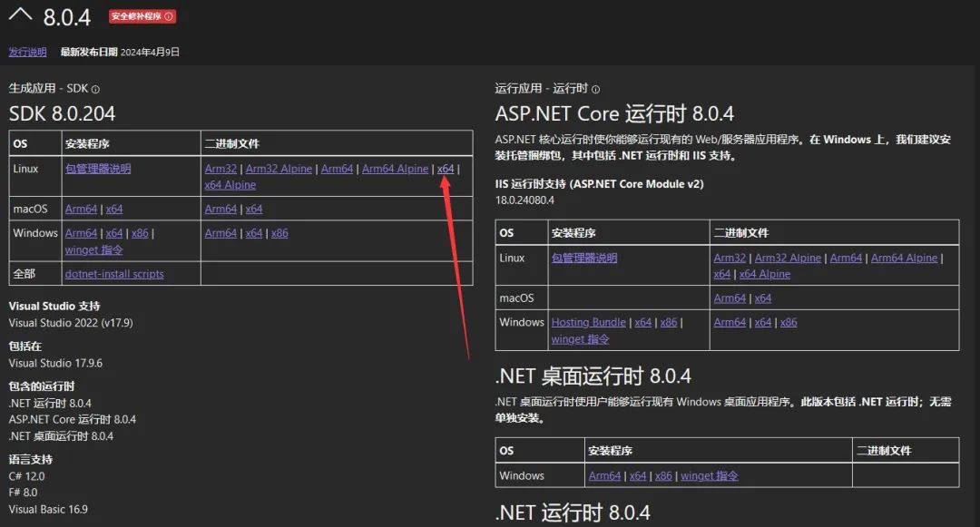Download ASP.NET Core Windows Arm64 binary
980x527 pixels.
[x=730, y=322]
